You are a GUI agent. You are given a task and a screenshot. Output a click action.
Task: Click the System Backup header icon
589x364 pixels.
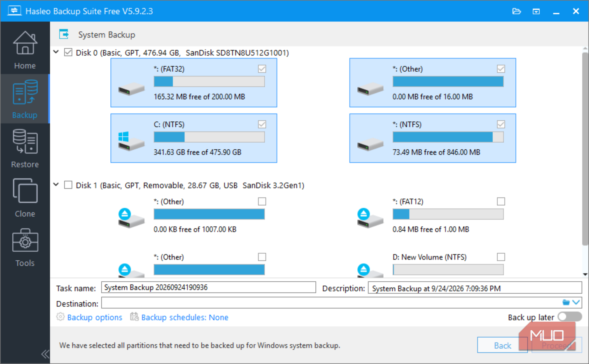pyautogui.click(x=64, y=34)
